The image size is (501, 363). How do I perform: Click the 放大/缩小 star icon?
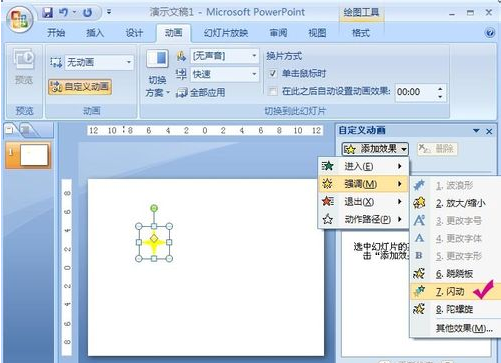[x=419, y=203]
